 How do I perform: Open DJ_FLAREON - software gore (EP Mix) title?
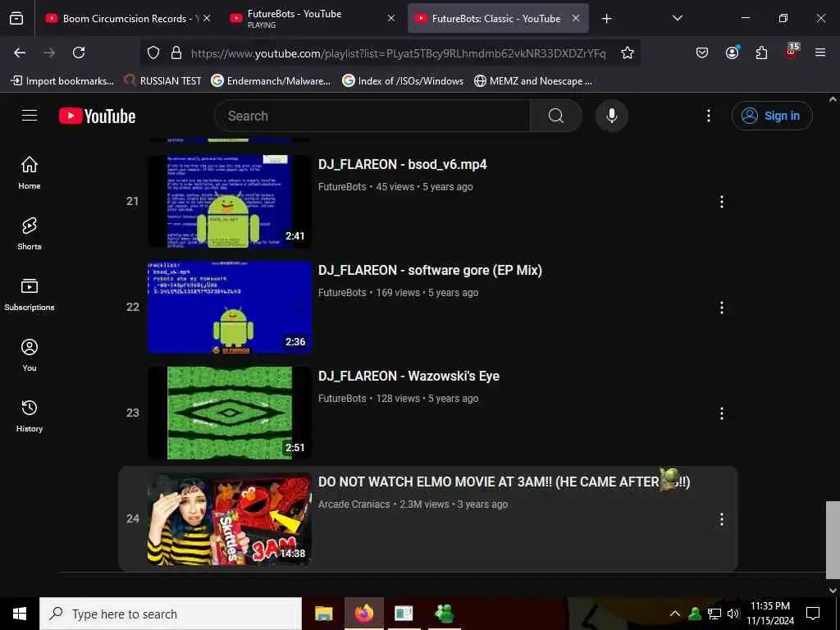[x=430, y=270]
